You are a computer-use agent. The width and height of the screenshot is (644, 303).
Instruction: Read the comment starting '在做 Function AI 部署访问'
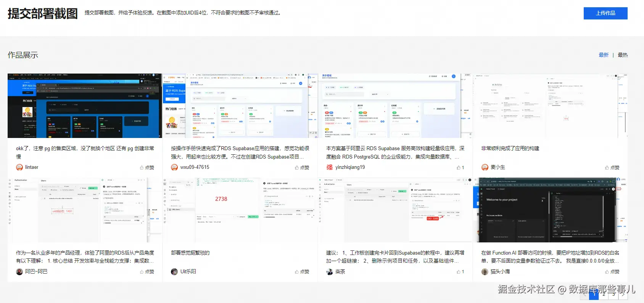[x=550, y=257]
